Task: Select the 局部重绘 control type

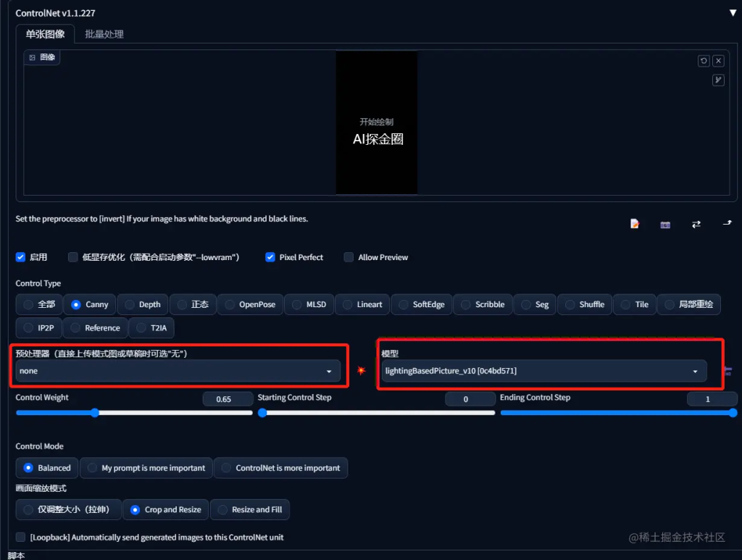Action: (689, 304)
